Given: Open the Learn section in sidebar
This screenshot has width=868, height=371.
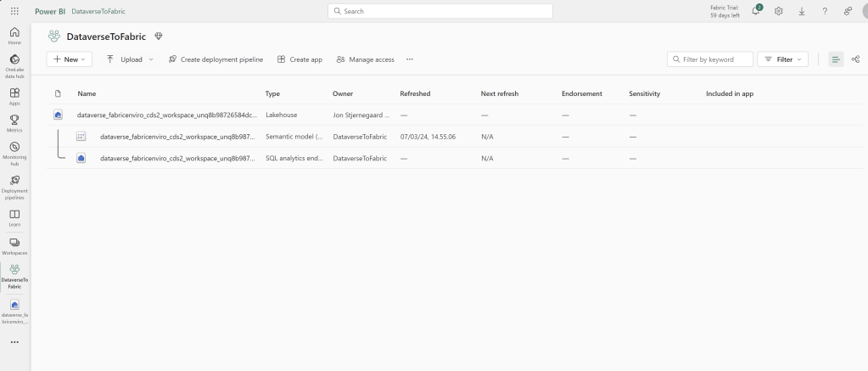Looking at the screenshot, I should (14, 217).
